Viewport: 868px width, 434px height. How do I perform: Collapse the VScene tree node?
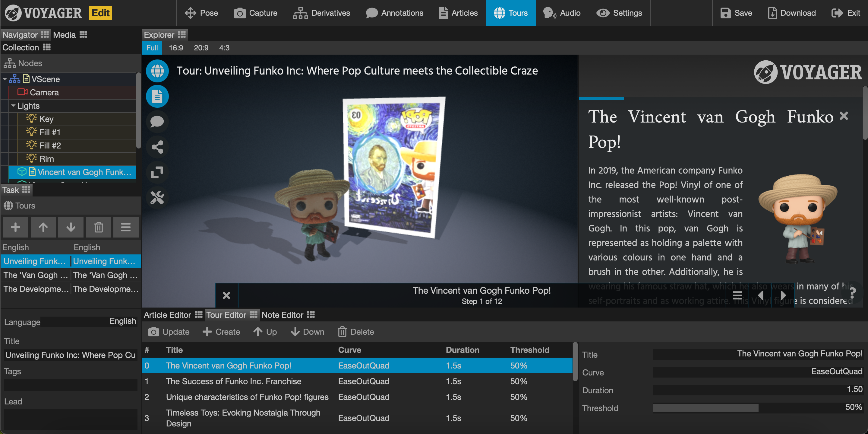[5, 79]
